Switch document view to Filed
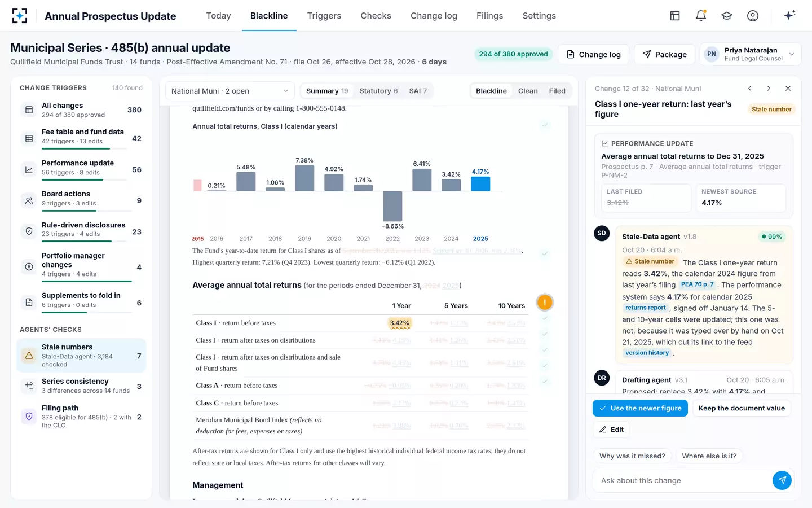Image resolution: width=812 pixels, height=508 pixels. pos(557,91)
